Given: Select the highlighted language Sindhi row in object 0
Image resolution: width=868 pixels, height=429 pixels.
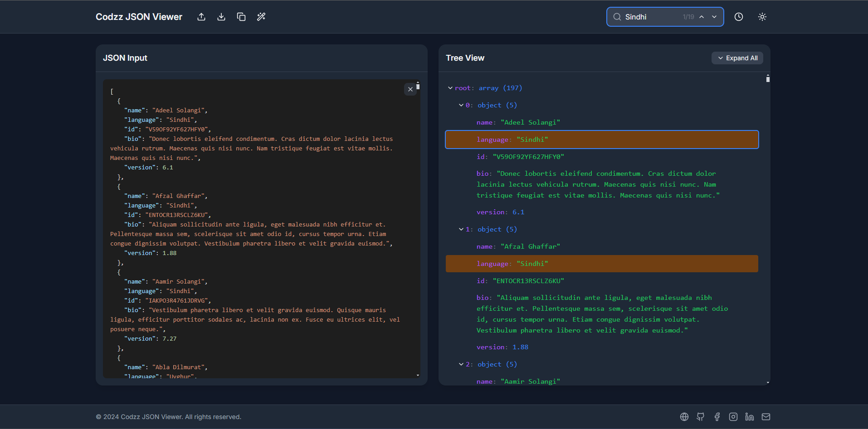Looking at the screenshot, I should click(x=602, y=140).
